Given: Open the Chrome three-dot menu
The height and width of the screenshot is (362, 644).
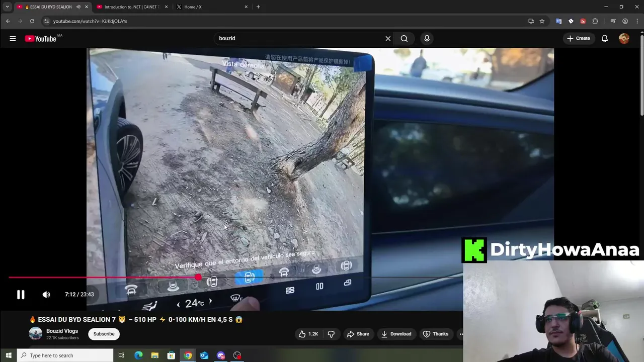Looking at the screenshot, I should [636, 21].
